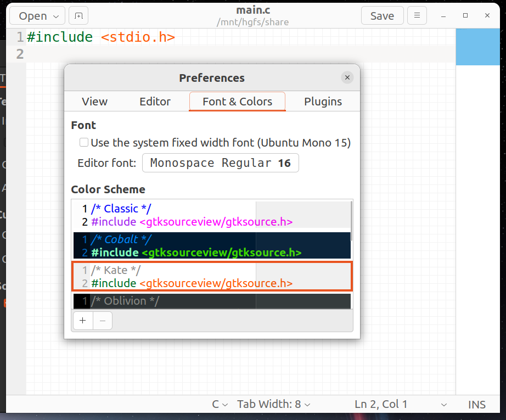Expand the C language selector

point(220,404)
